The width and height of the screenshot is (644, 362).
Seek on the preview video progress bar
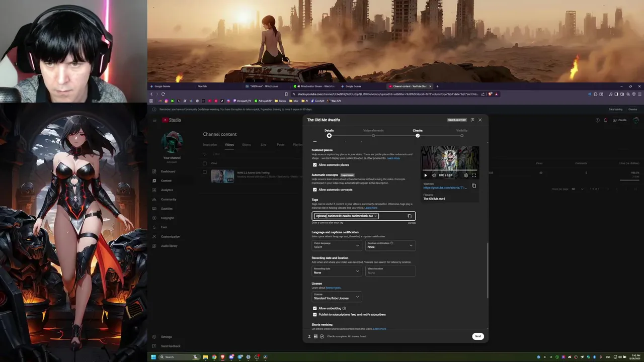point(450,170)
